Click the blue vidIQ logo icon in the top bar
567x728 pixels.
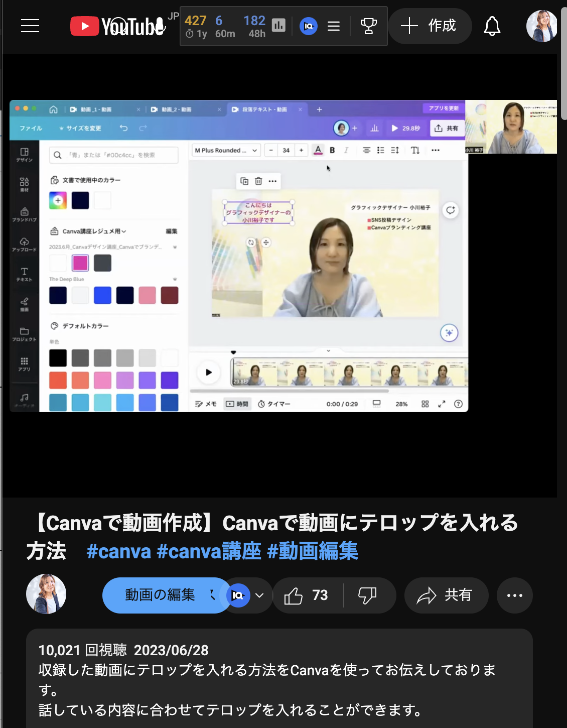pos(309,26)
